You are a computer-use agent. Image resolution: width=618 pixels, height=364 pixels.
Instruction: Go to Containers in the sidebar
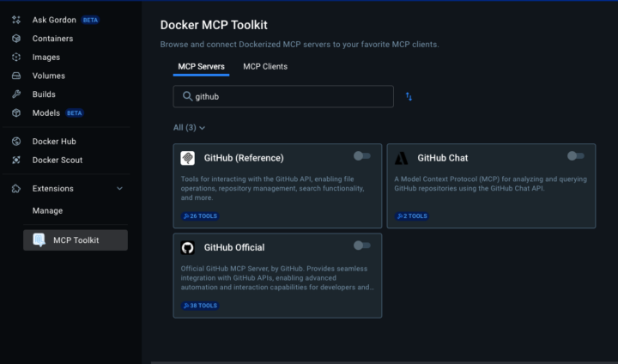53,39
